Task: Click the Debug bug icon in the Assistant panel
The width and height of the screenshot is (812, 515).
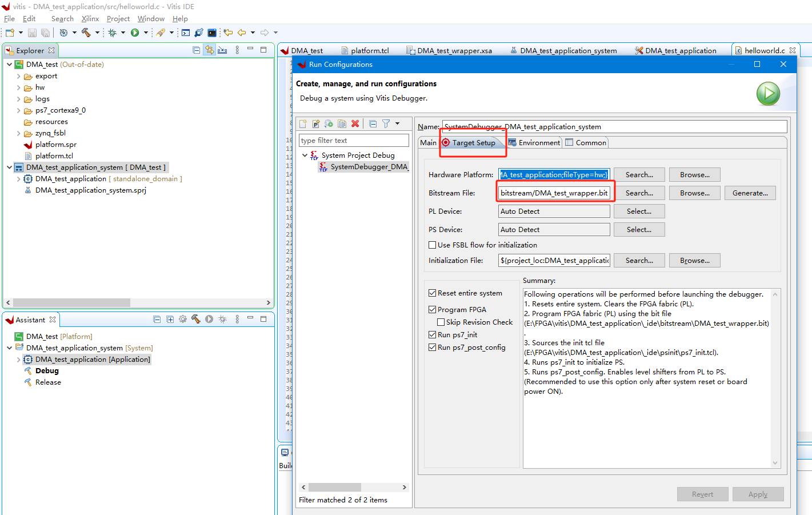Action: [222, 320]
